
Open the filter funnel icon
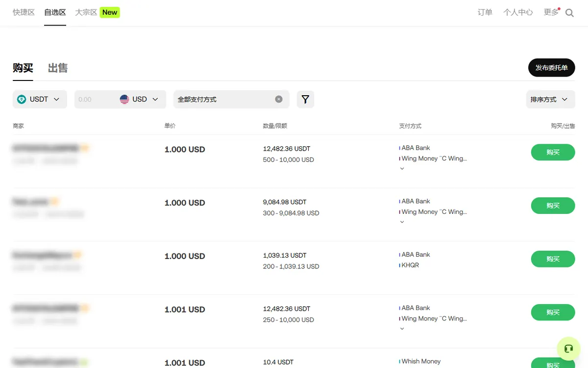click(x=305, y=99)
